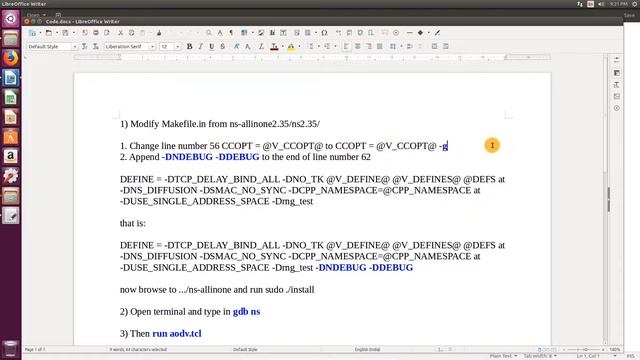Screen dimensions: 640x360
Task: Click the Update Style icon
Action: [84, 47]
